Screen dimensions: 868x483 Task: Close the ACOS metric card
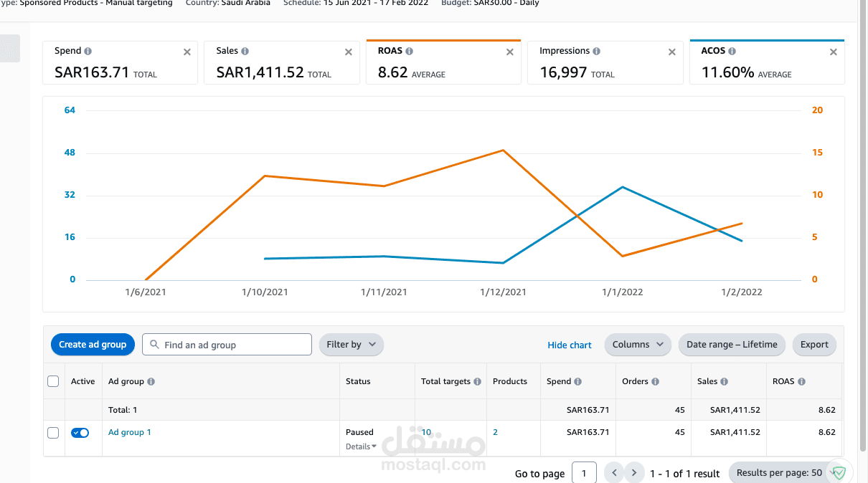834,52
